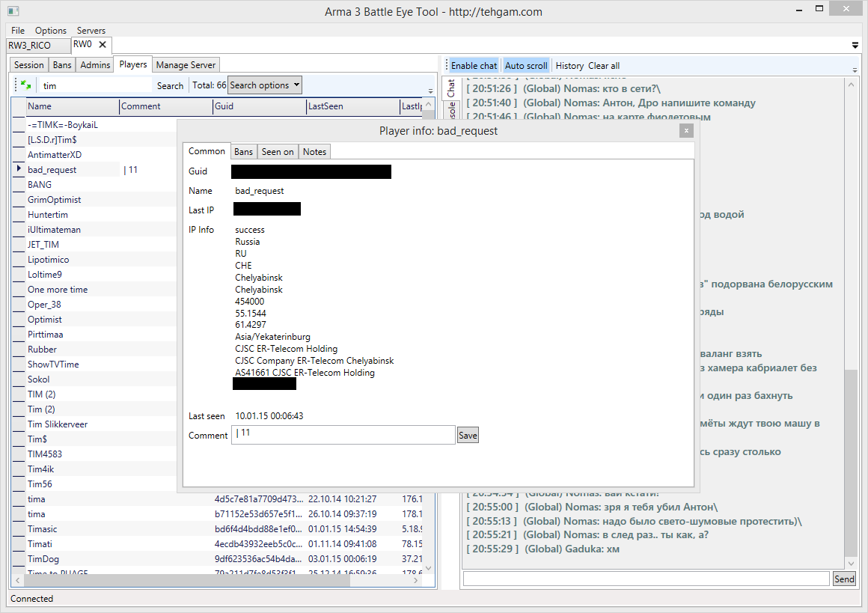Open the File menu
Screen dimensions: 868x613
click(x=18, y=31)
